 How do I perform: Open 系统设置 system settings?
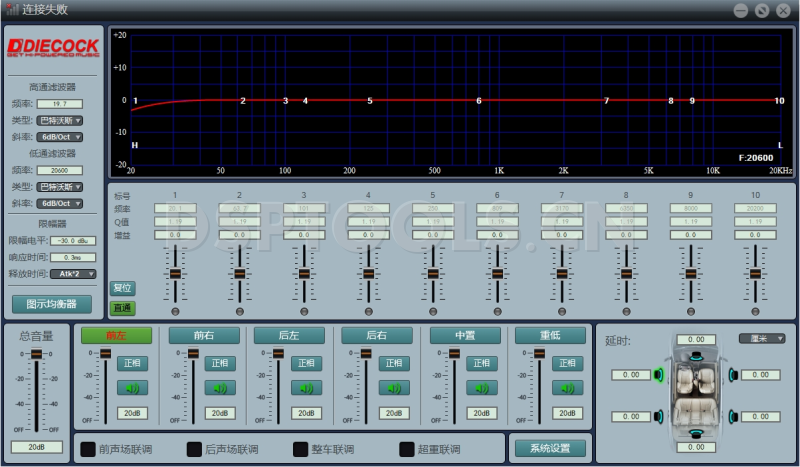pyautogui.click(x=549, y=448)
